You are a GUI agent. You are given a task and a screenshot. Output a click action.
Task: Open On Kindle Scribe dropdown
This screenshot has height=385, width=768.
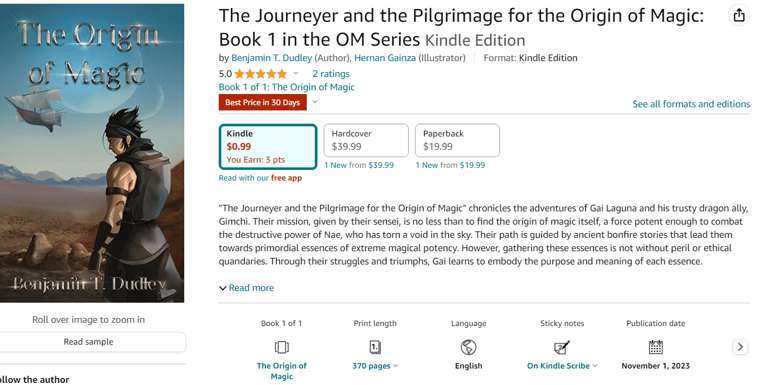562,366
